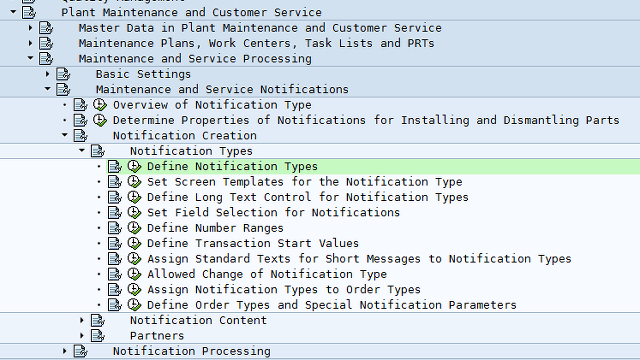Select the Partners tree node label
Viewport: 640px width, 360px height.
click(x=157, y=336)
